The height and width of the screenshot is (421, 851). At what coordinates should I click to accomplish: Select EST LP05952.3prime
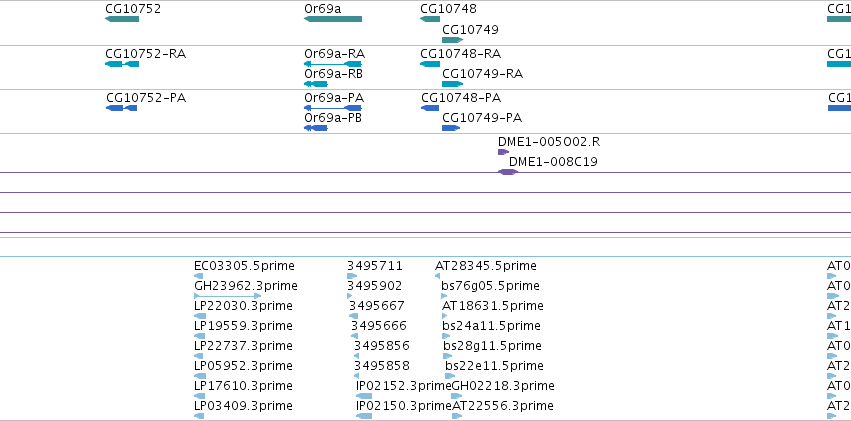(x=200, y=376)
